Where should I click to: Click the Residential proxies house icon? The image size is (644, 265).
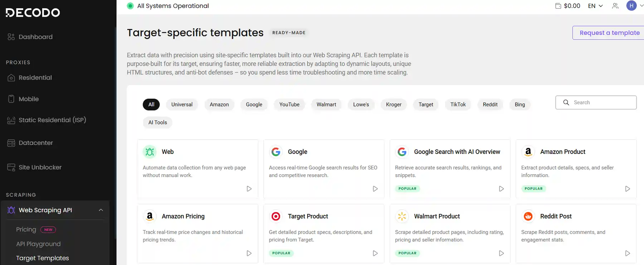point(11,77)
